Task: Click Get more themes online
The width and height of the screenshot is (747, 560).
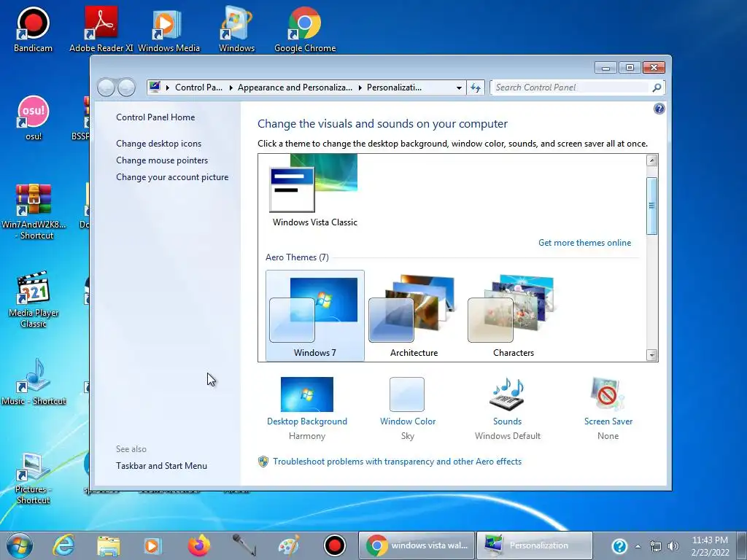Action: coord(584,243)
